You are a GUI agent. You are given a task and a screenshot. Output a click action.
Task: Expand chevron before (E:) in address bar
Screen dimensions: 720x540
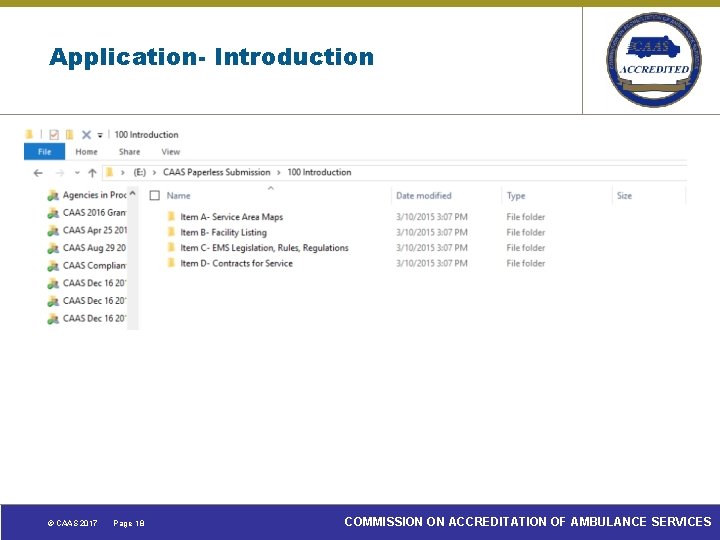(123, 173)
